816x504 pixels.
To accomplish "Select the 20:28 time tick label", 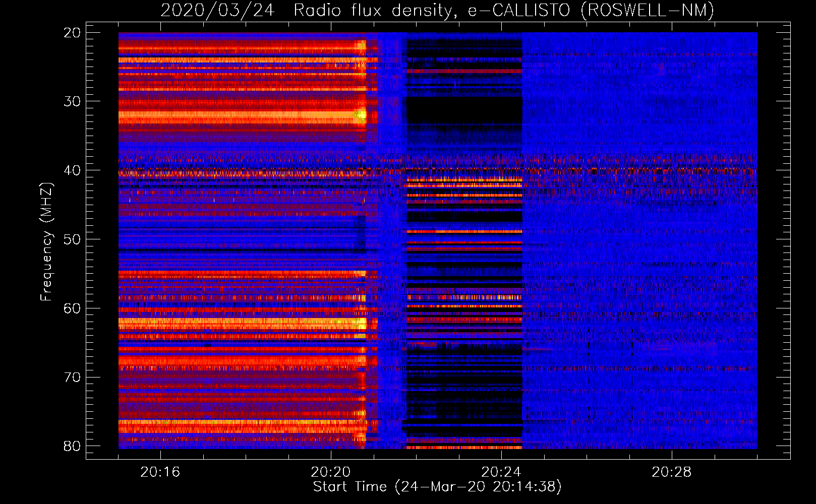I will coord(671,472).
